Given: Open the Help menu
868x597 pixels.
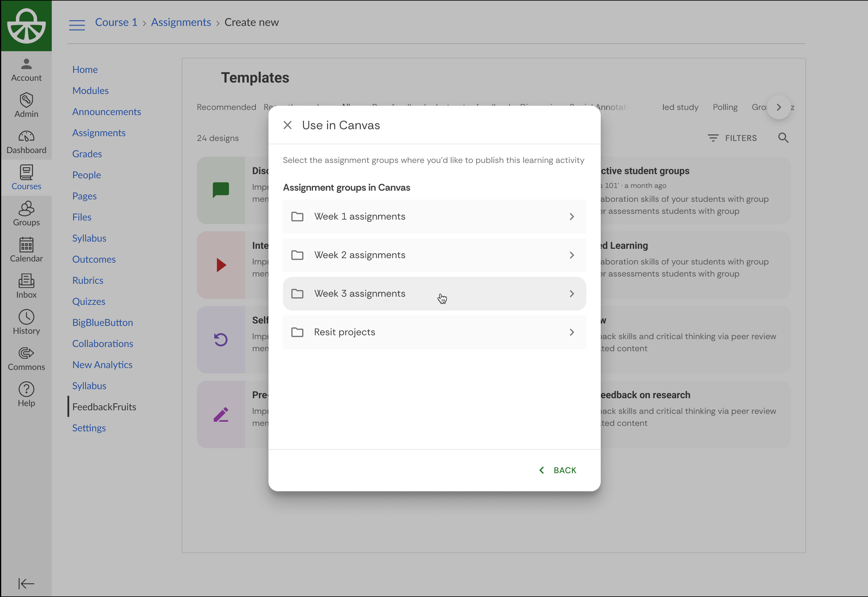Looking at the screenshot, I should [x=26, y=394].
